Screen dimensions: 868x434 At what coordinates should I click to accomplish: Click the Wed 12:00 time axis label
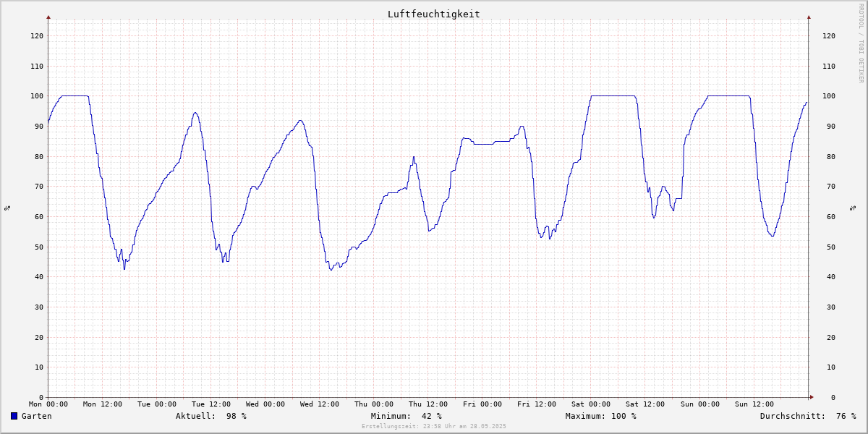tap(320, 404)
